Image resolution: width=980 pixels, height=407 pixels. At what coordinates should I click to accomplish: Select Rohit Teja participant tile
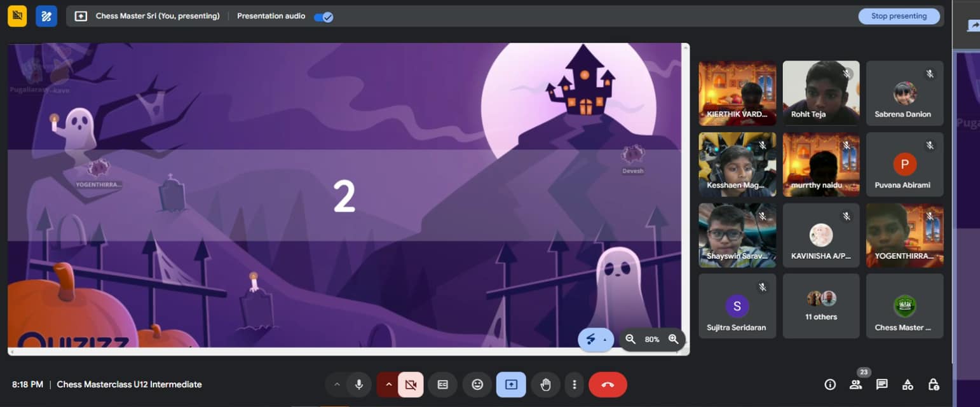tap(821, 93)
